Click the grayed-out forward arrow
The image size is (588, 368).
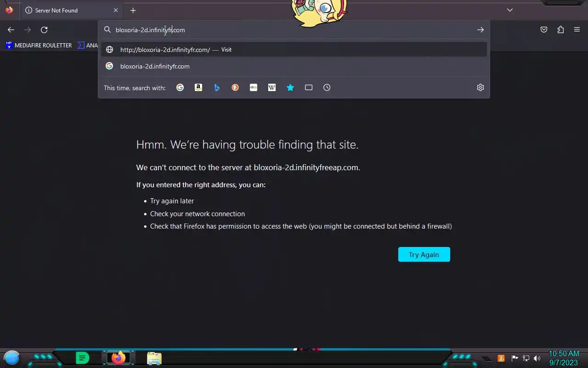pyautogui.click(x=28, y=30)
